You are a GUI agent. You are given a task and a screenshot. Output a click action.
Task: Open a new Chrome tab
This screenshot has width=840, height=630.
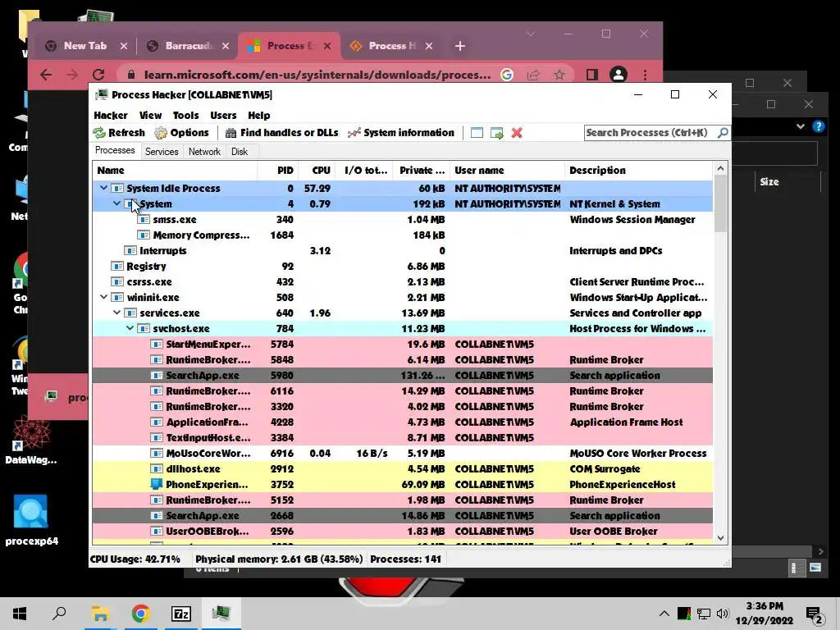pyautogui.click(x=459, y=46)
